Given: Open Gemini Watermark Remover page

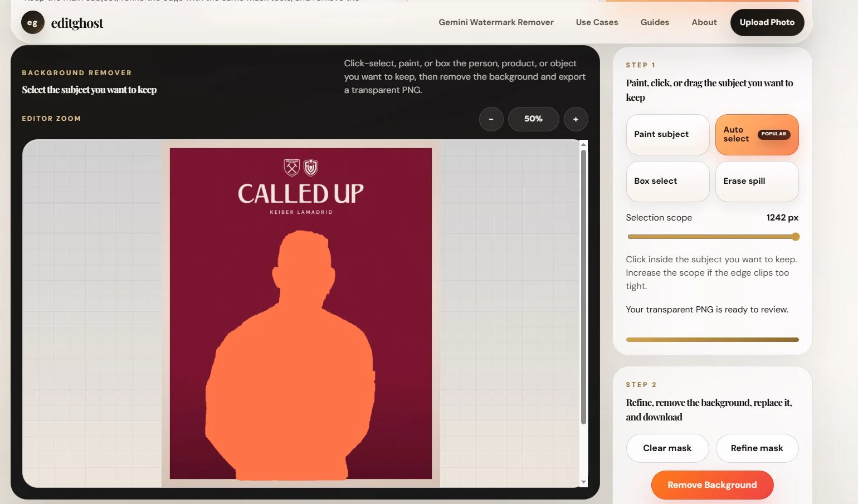Looking at the screenshot, I should (496, 22).
